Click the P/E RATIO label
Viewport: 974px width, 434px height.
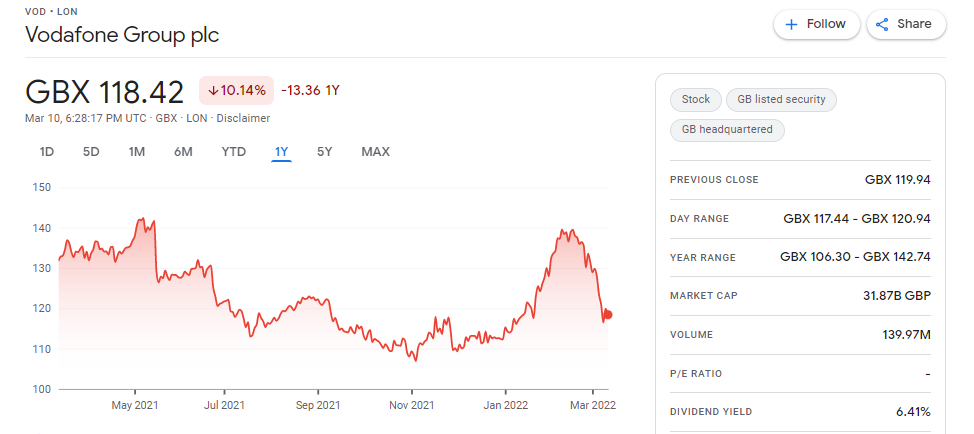[x=696, y=374]
